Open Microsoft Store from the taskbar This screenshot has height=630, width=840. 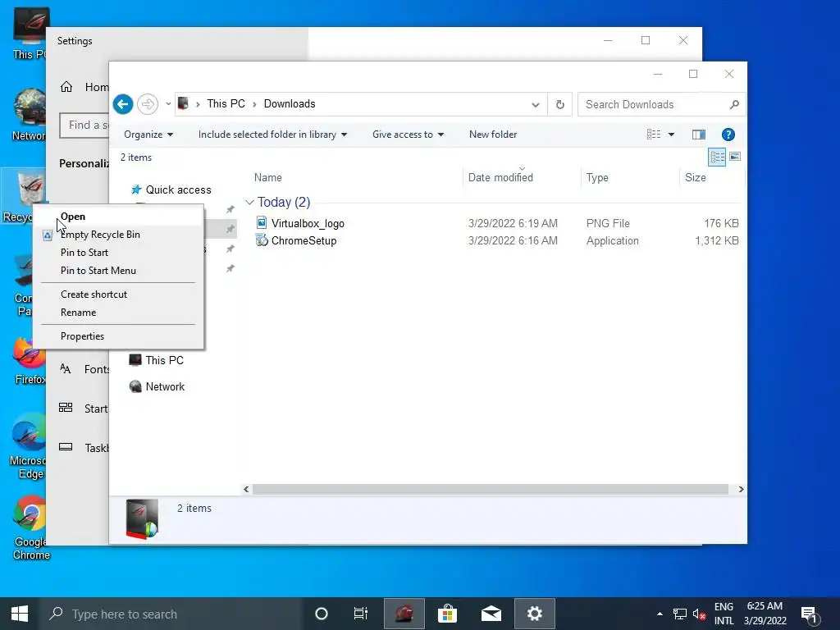click(447, 614)
